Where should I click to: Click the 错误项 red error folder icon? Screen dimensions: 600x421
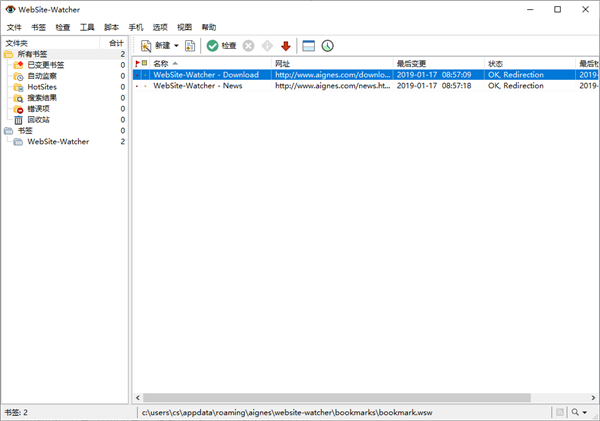pos(18,109)
